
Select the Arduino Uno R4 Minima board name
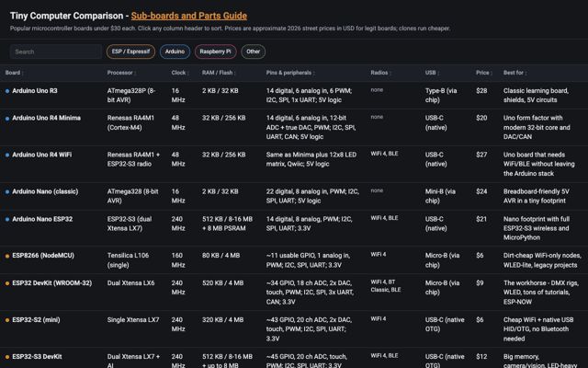point(47,118)
